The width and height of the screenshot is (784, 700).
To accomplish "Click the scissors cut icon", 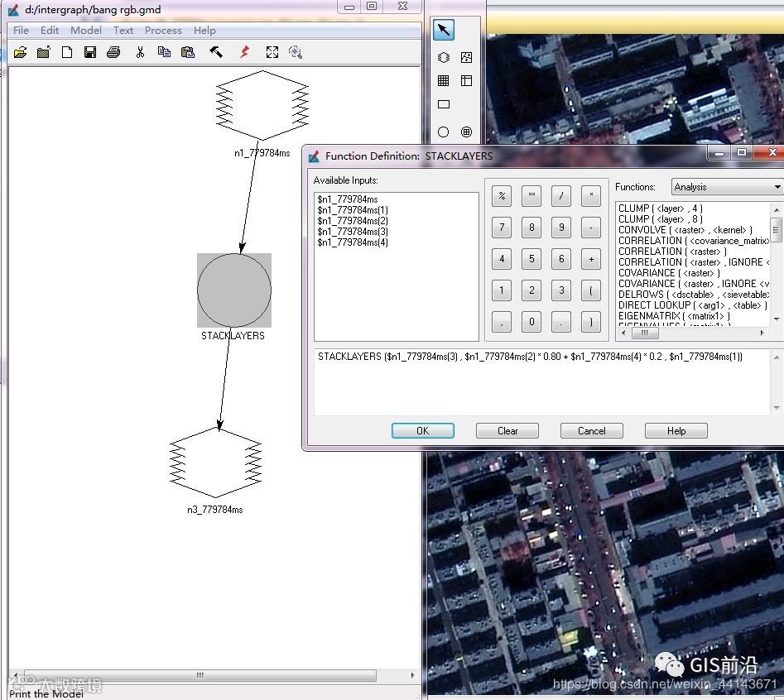I will tap(140, 52).
